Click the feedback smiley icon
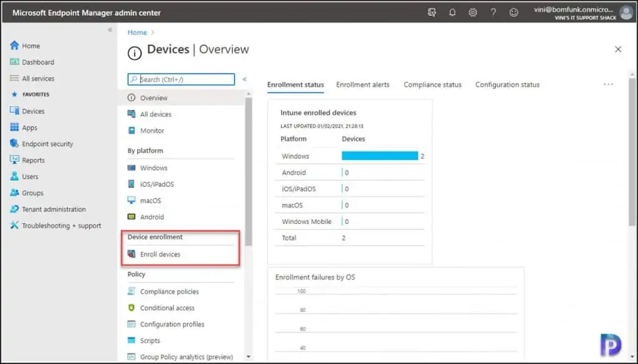Viewport: 638px width, 364px height. tap(514, 12)
